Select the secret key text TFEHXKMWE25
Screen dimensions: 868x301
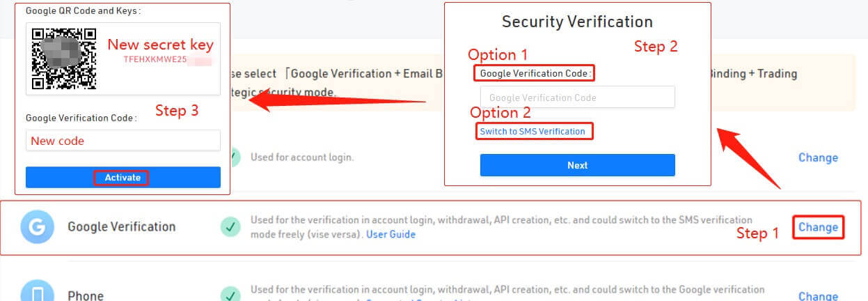(x=155, y=60)
